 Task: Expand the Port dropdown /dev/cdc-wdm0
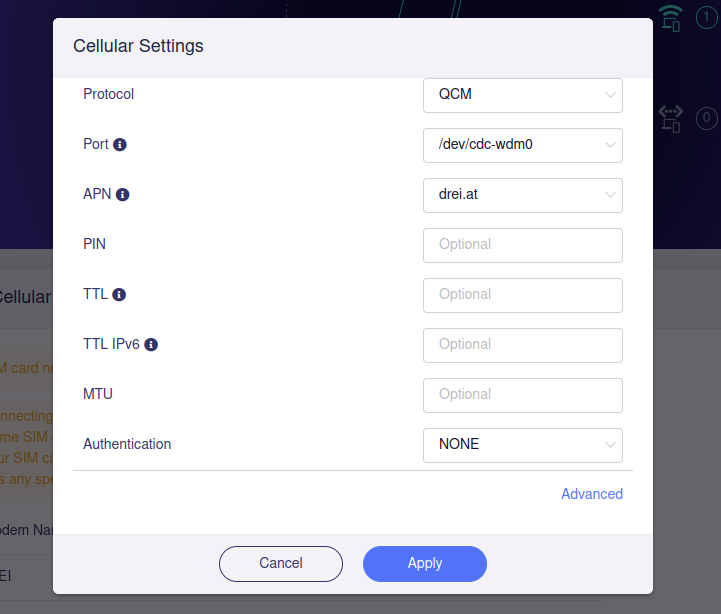coord(523,145)
